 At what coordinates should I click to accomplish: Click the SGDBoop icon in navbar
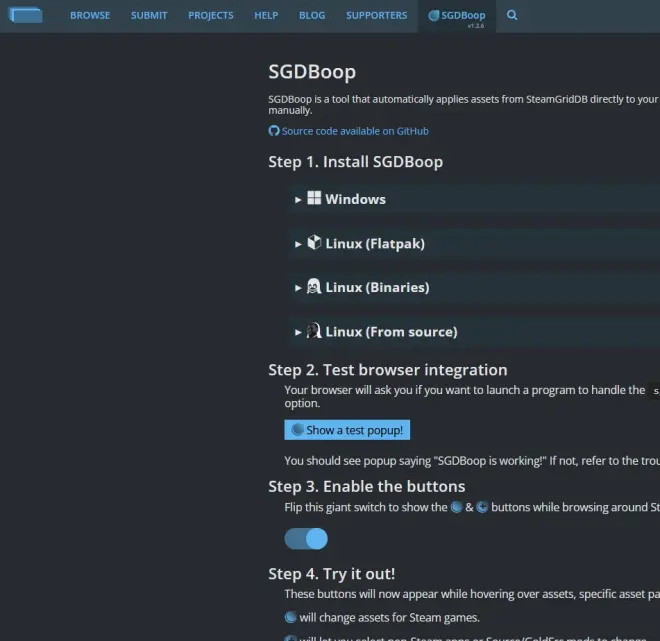click(x=434, y=16)
